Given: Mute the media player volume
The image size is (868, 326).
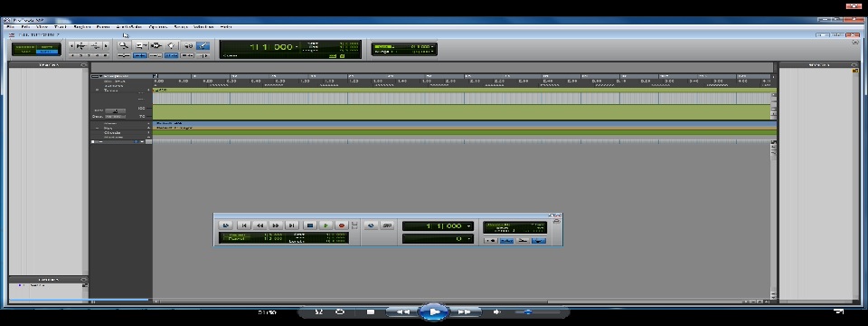Looking at the screenshot, I should 497,312.
